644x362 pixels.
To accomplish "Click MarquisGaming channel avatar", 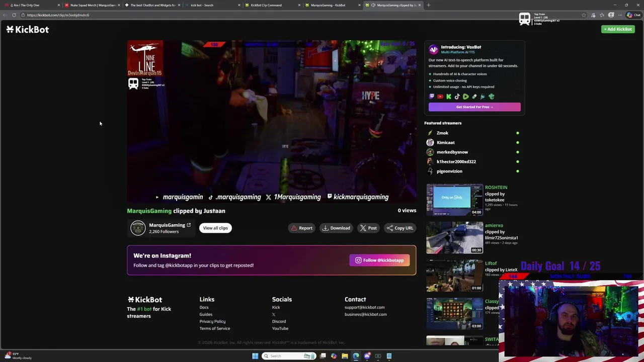I will 138,228.
